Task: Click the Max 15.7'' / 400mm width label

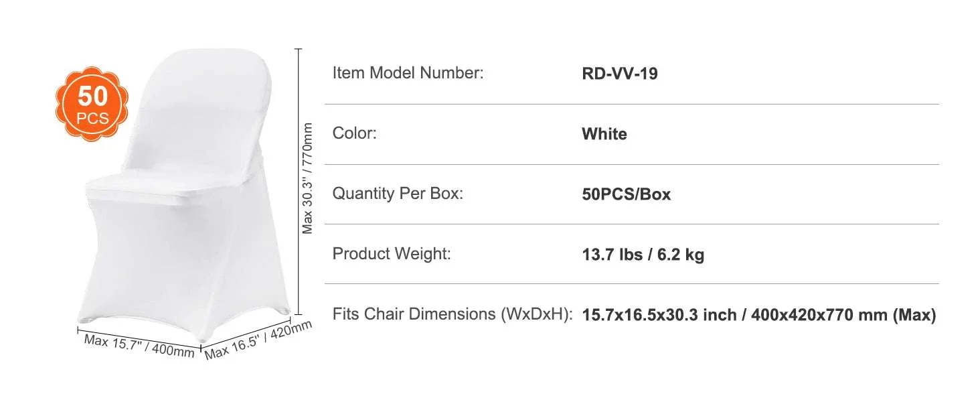Action: click(x=139, y=345)
